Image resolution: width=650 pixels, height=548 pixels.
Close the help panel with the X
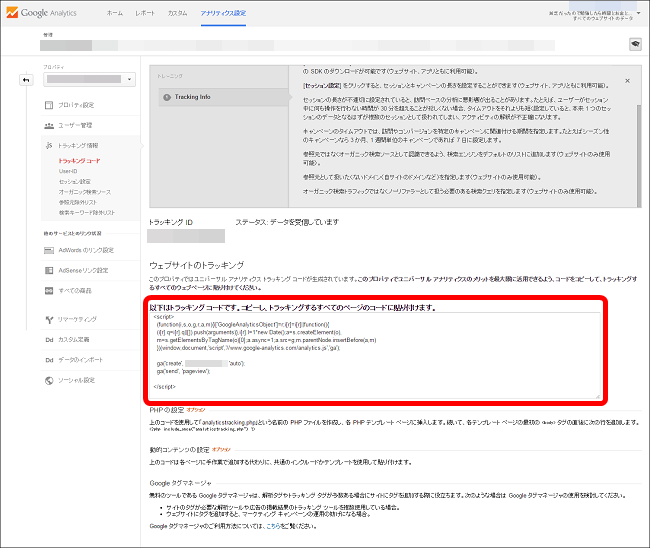coord(628,81)
